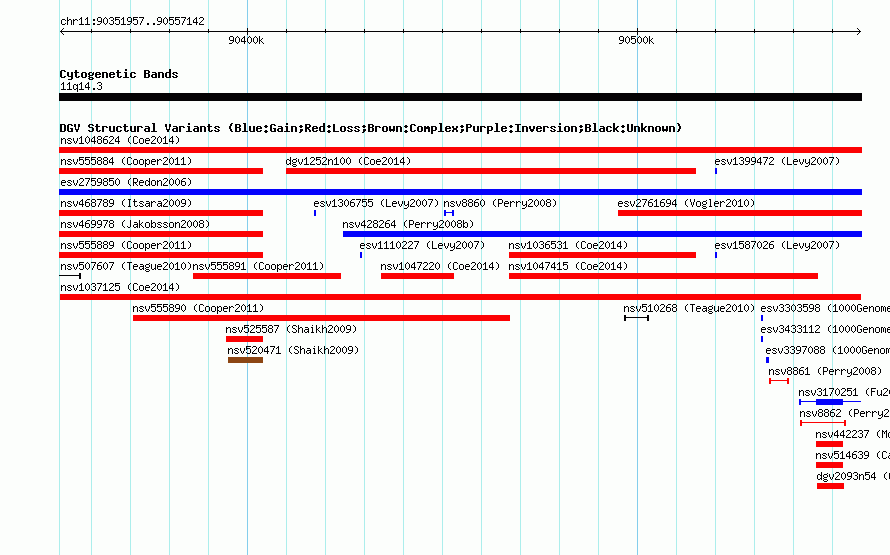Click the esv1399472 (Levy2007) label
890x555 pixels.
(x=777, y=162)
